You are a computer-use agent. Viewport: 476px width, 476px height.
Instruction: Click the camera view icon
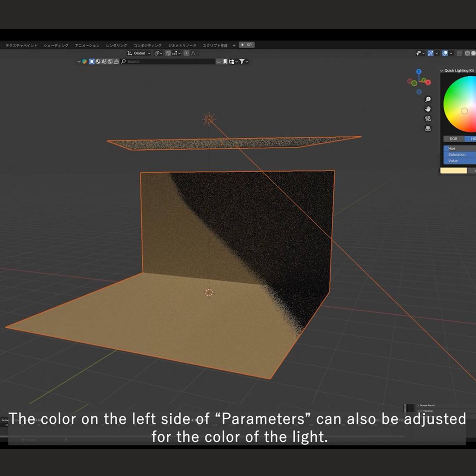(x=428, y=119)
